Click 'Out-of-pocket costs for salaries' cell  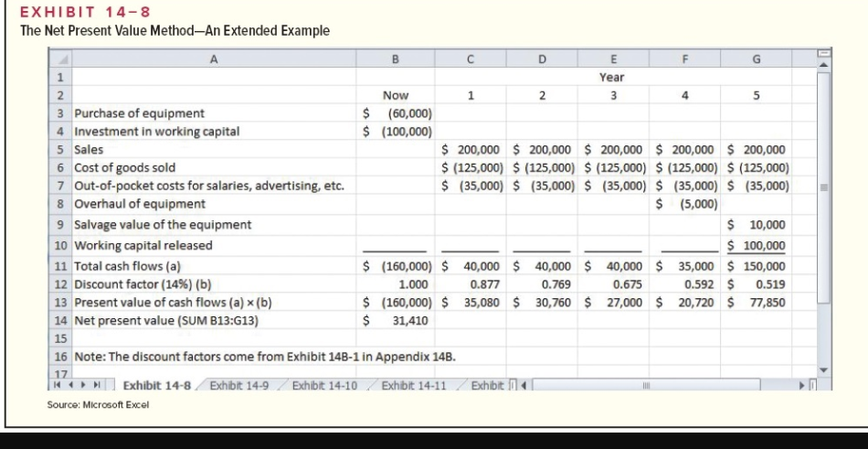click(x=214, y=186)
